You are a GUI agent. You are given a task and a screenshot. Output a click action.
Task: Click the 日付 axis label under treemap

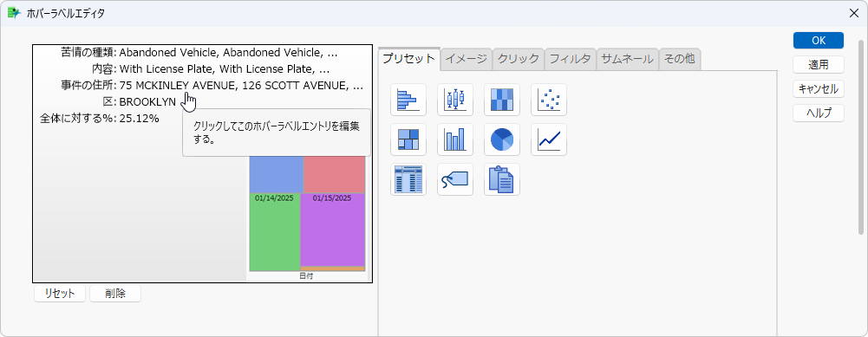[306, 276]
